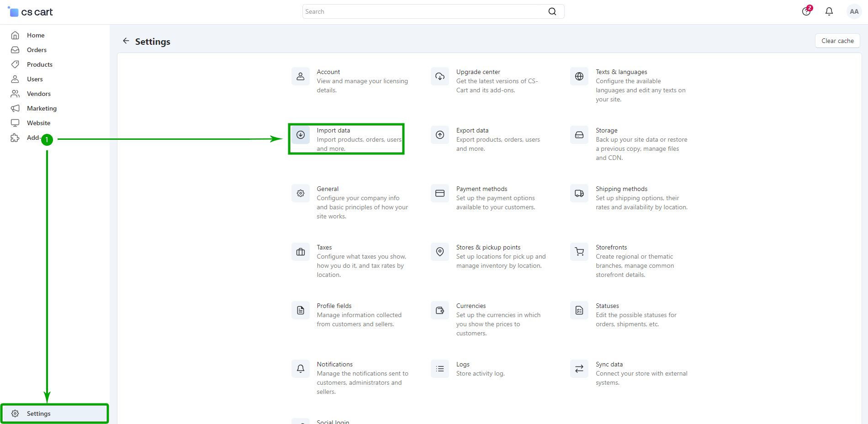Screen dimensions: 868x424
Task: Open Payment methods settings
Action: coord(482,189)
